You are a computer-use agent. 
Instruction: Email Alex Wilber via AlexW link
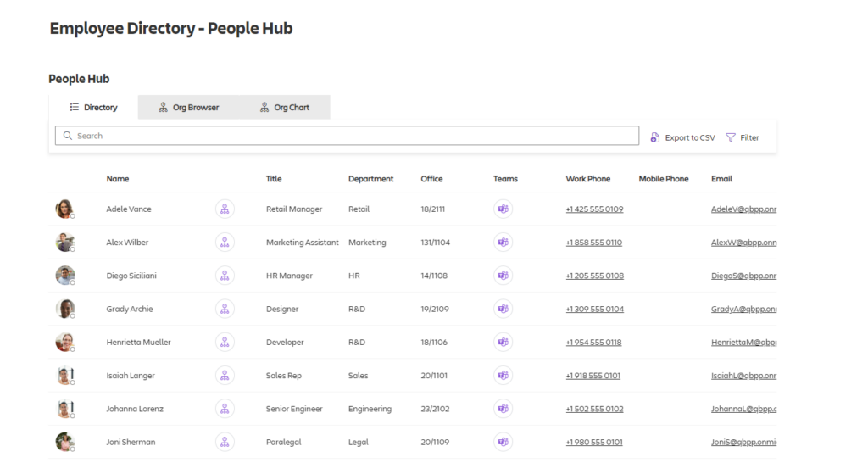[x=743, y=242]
